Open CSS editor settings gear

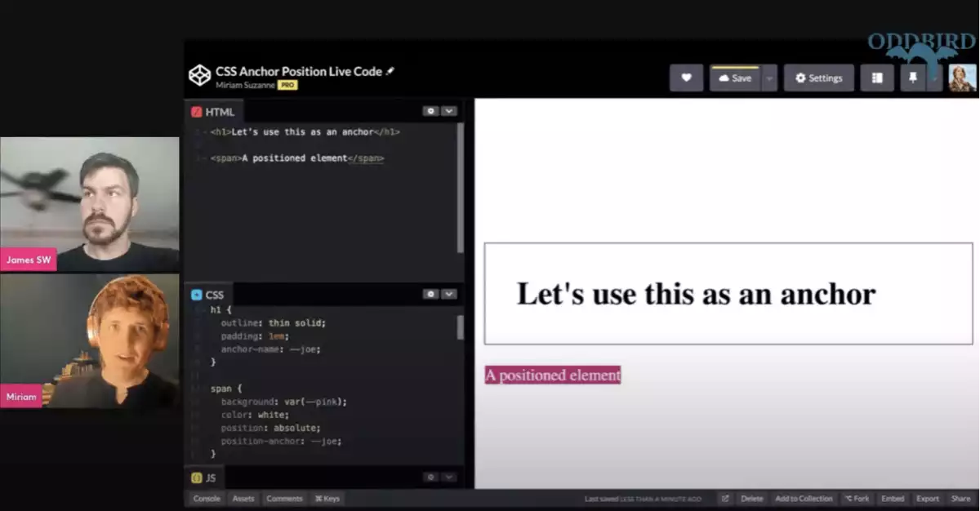pyautogui.click(x=430, y=294)
